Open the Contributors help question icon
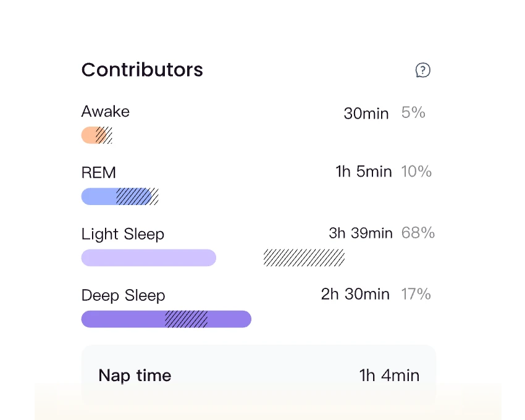525x420 pixels. click(422, 70)
